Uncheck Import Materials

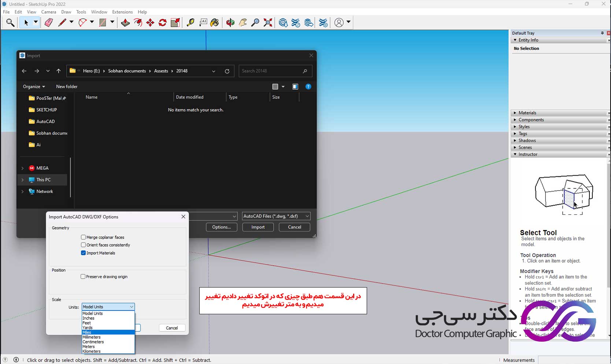(83, 253)
